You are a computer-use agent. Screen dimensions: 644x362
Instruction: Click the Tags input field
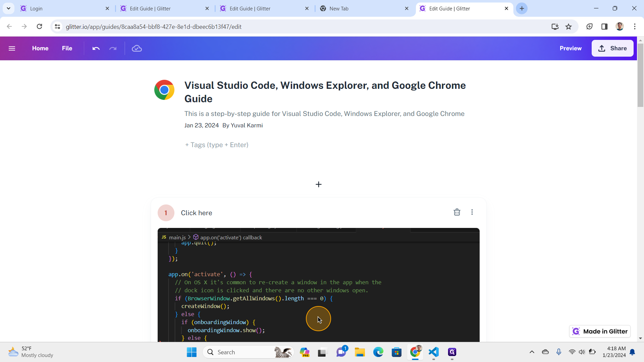217,145
